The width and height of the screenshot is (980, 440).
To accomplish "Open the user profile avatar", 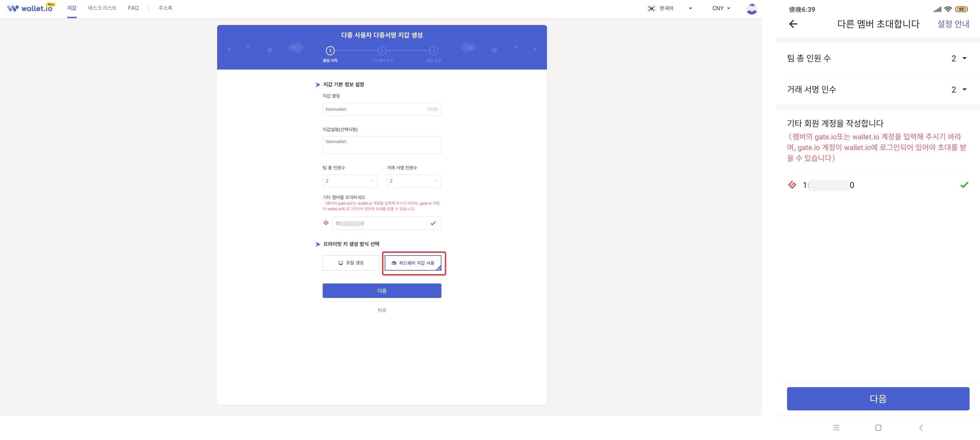I will [x=751, y=8].
